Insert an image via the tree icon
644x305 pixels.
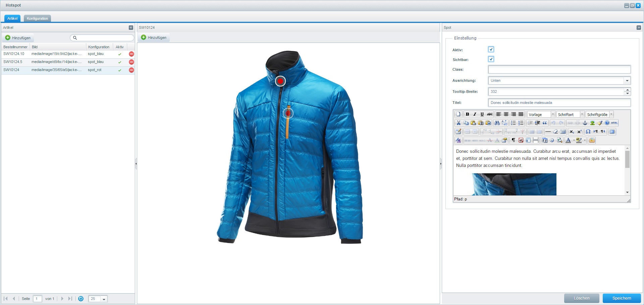[x=592, y=123]
